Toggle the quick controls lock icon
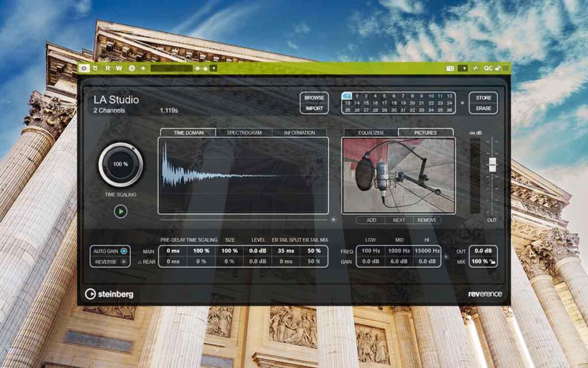 498,68
